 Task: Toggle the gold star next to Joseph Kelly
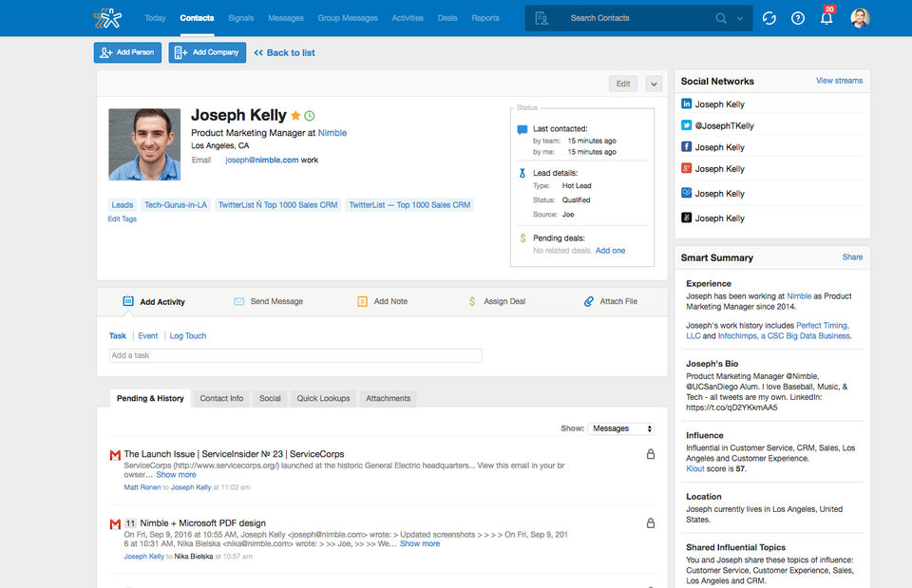pos(295,115)
